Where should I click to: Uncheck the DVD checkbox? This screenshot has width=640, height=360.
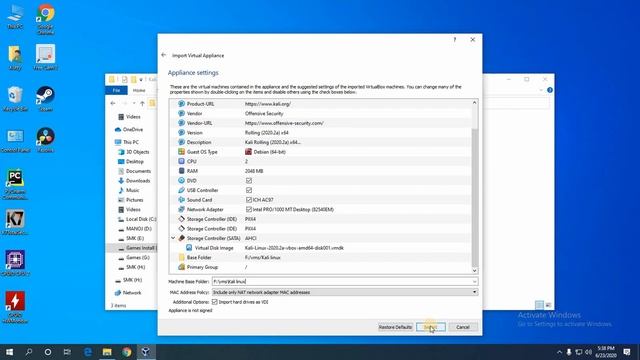[249, 180]
